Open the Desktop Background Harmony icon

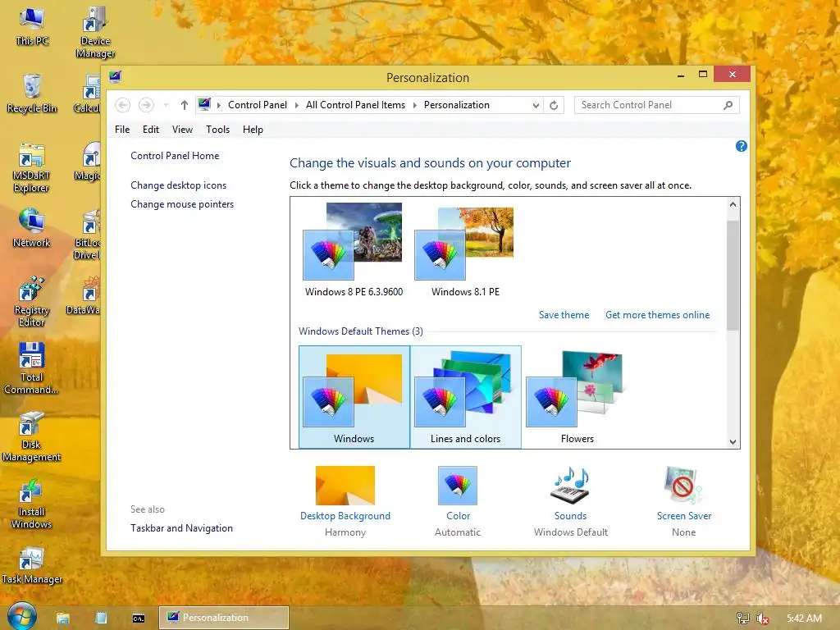click(x=345, y=486)
